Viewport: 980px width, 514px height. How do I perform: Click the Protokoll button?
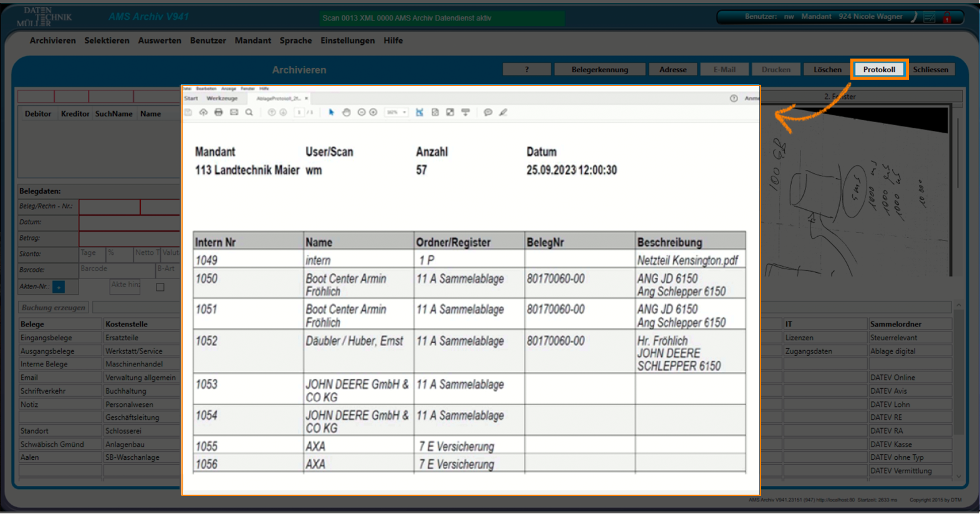pyautogui.click(x=879, y=70)
